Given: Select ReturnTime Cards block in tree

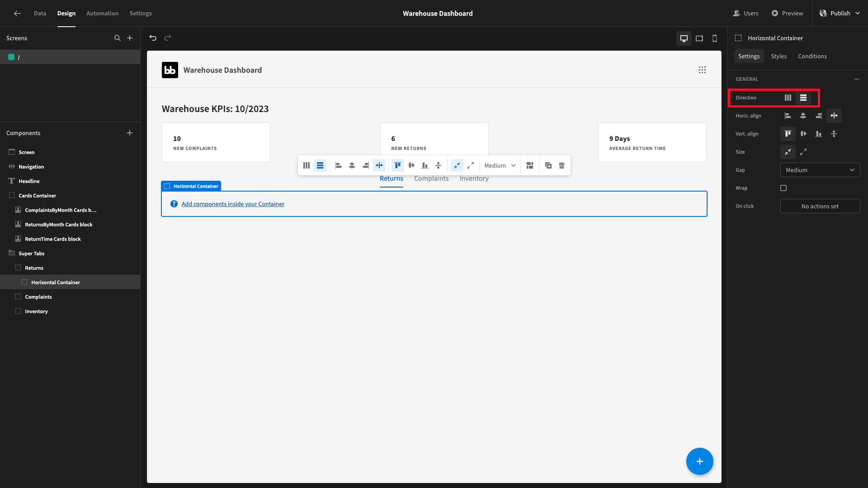Looking at the screenshot, I should point(53,239).
